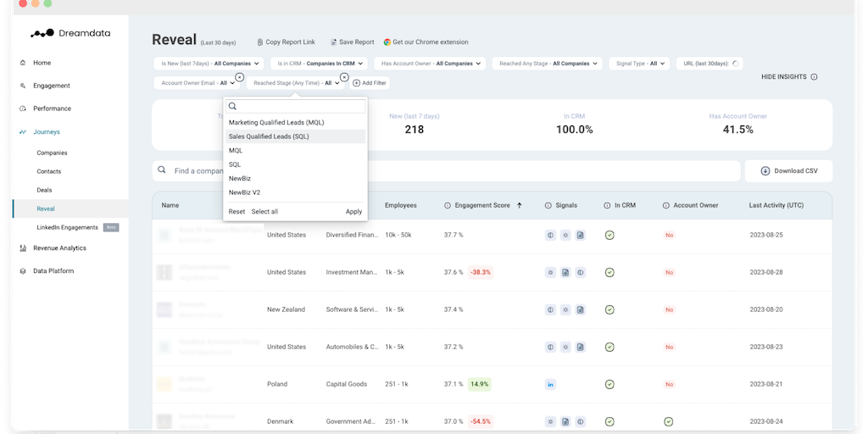Viewport: 868px width, 434px height.
Task: Click the info icon next to Hide Insights
Action: 814,77
